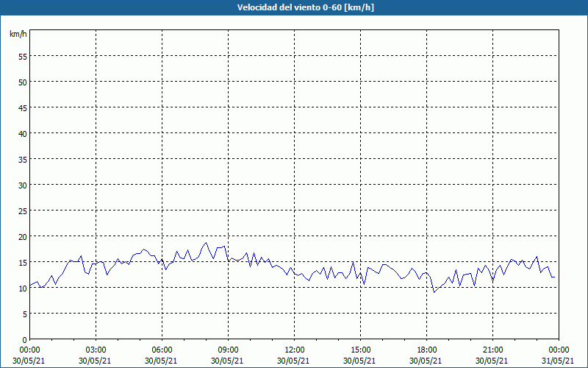588x368 pixels.
Task: Click the 30/05/21 date under 06:00
Action: [x=161, y=361]
